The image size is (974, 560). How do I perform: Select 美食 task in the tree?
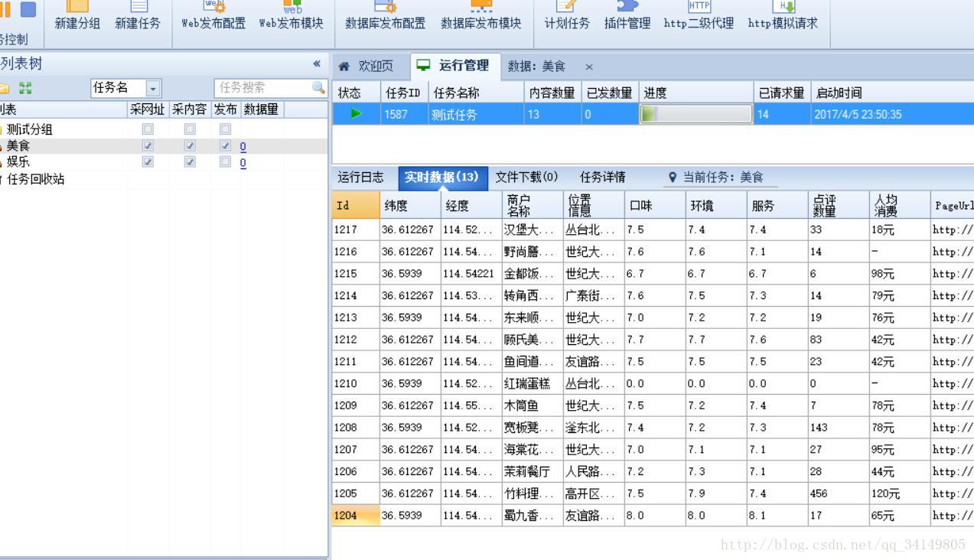point(18,145)
